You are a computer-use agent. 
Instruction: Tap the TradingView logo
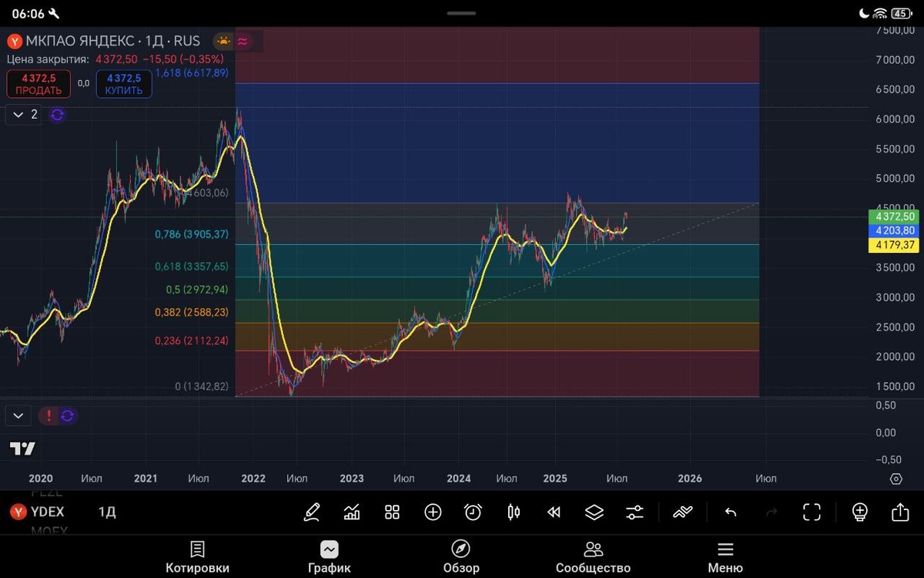pyautogui.click(x=22, y=449)
